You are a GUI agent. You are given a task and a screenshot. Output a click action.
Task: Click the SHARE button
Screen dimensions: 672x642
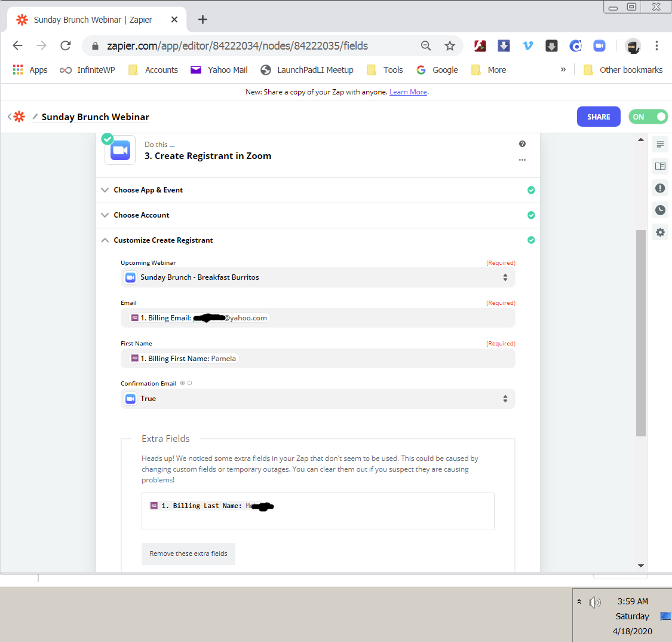[599, 117]
